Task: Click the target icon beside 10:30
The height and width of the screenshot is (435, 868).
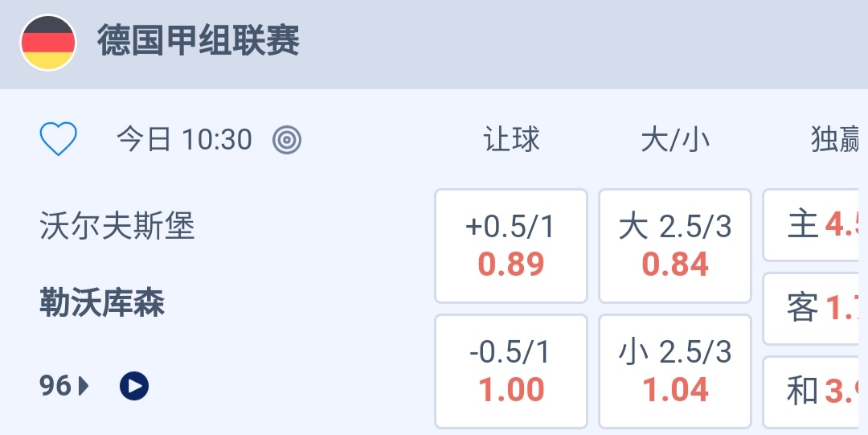Action: tap(287, 140)
